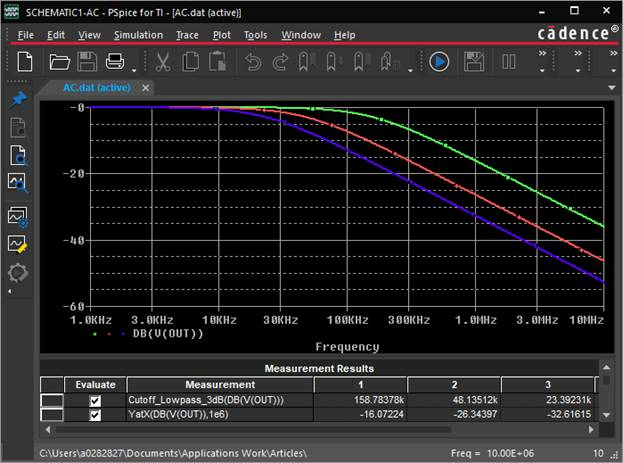The width and height of the screenshot is (623, 463).
Task: Uncheck Evaluate for YatX measurement row
Action: (x=96, y=414)
